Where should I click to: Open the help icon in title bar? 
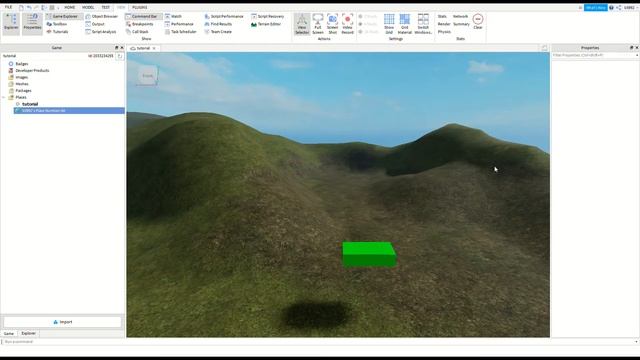pyautogui.click(x=611, y=7)
